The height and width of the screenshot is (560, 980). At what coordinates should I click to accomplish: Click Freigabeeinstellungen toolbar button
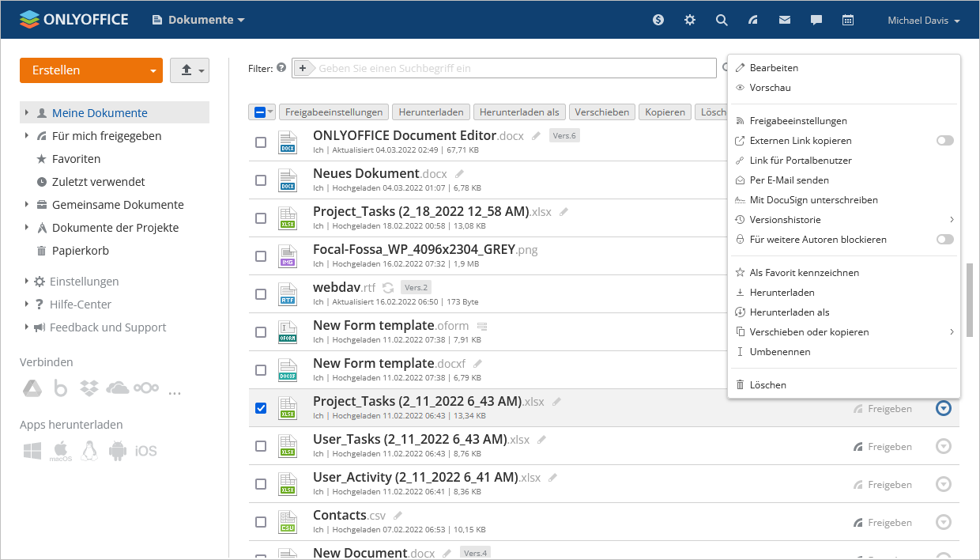(335, 112)
